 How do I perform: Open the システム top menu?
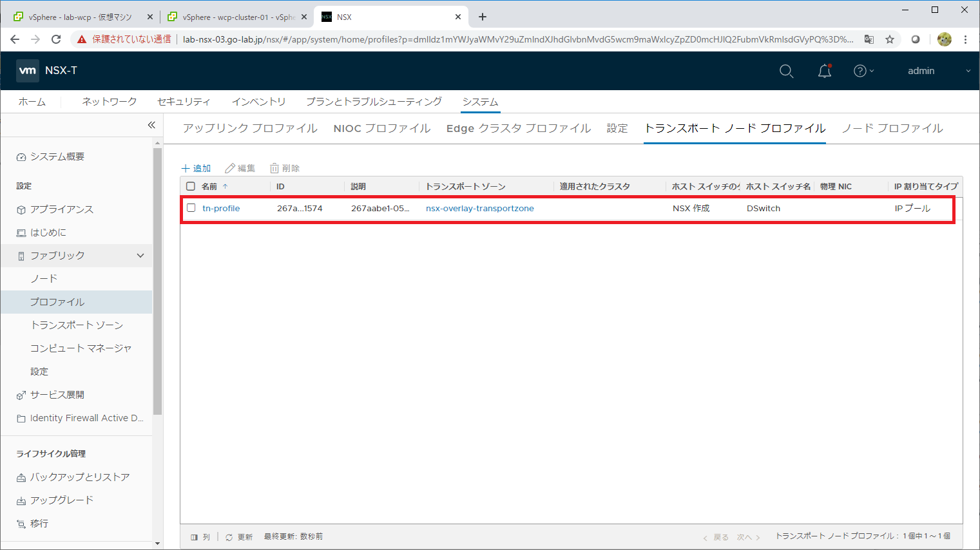480,102
